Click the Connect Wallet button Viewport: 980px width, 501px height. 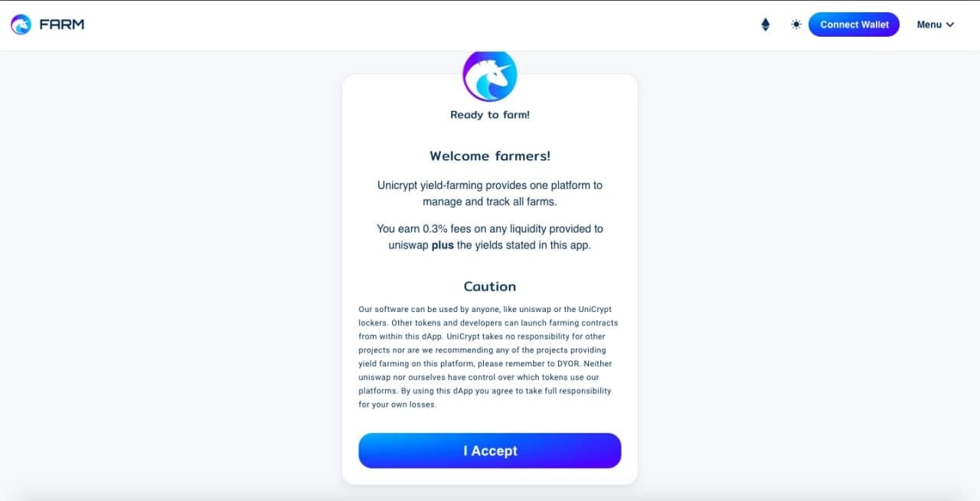tap(854, 24)
